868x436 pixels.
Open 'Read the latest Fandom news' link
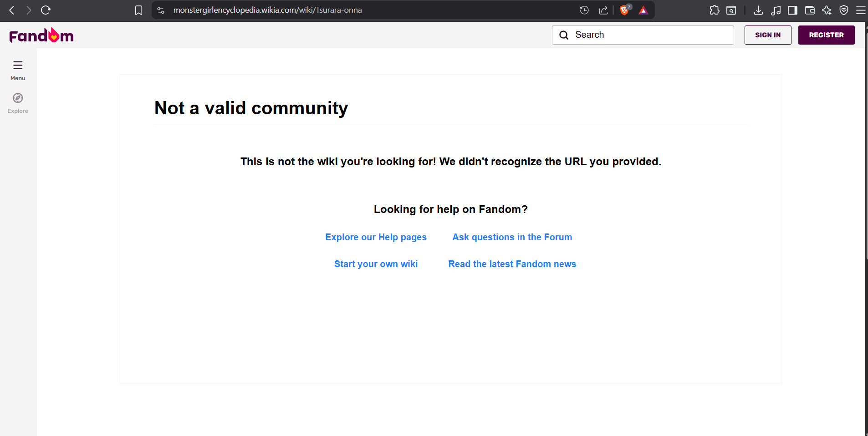[512, 264]
